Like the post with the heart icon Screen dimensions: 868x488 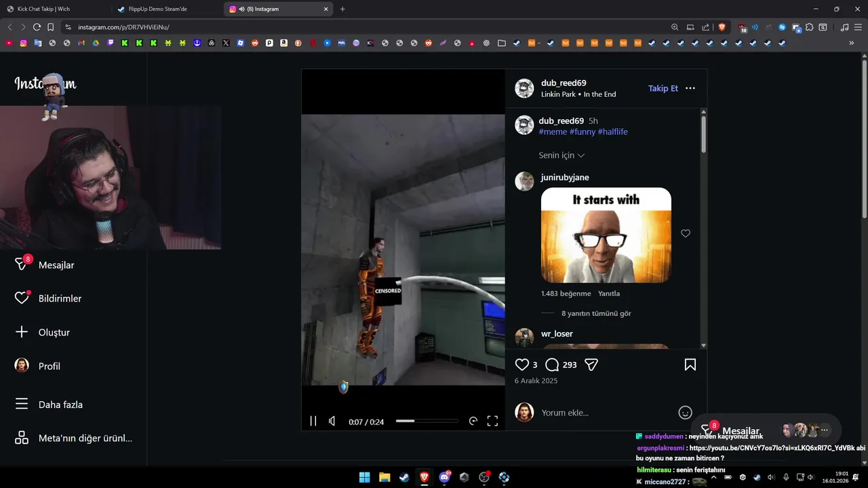click(x=521, y=365)
